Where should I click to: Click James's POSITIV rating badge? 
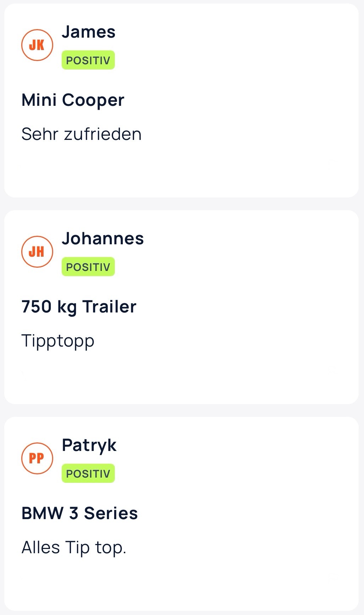click(88, 60)
